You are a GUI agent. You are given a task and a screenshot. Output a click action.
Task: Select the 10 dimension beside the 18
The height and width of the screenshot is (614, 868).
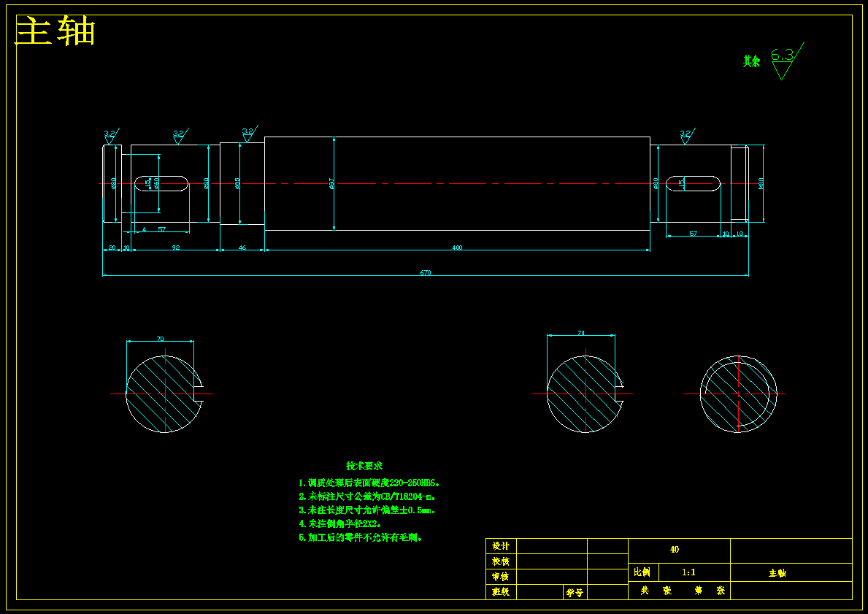(726, 234)
